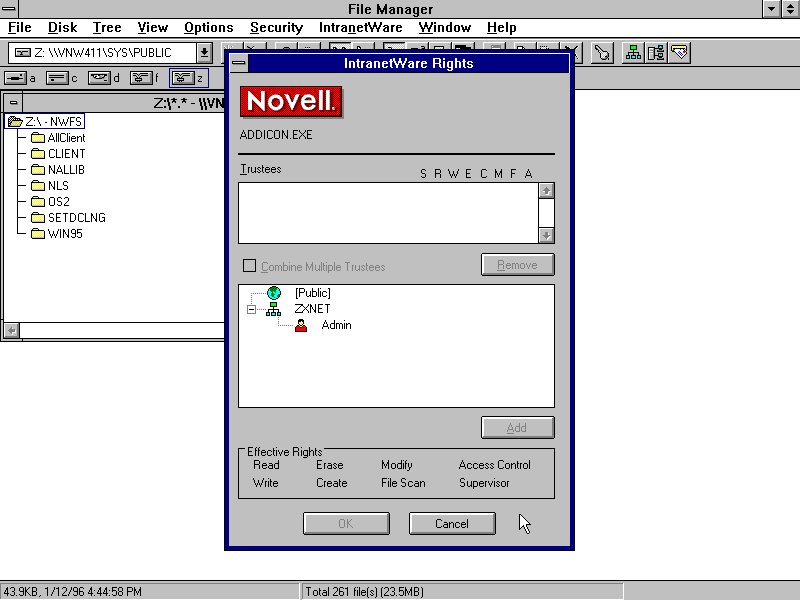Open IntranetWare Rights dialog control menu
Image resolution: width=800 pixels, height=600 pixels.
pos(238,63)
